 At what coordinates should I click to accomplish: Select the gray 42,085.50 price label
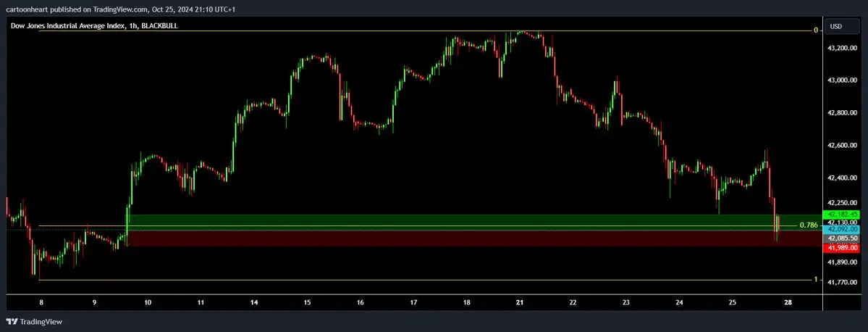coord(843,238)
